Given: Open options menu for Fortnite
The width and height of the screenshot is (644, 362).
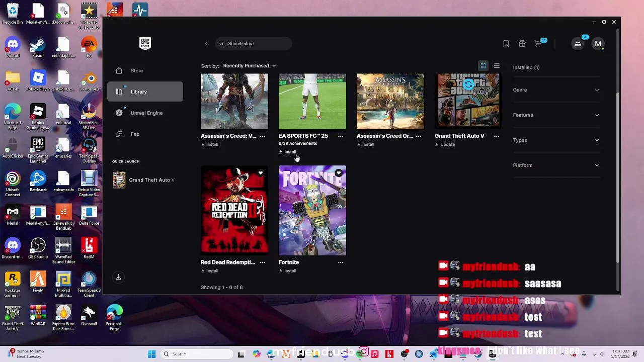Looking at the screenshot, I should point(341,262).
